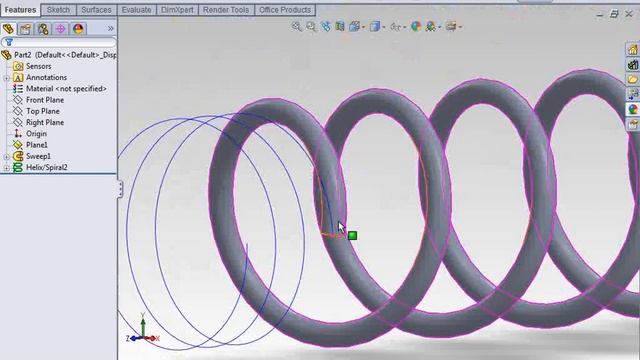Screen dimensions: 640x360
Task: Switch to the Sketch tab
Action: (58, 10)
